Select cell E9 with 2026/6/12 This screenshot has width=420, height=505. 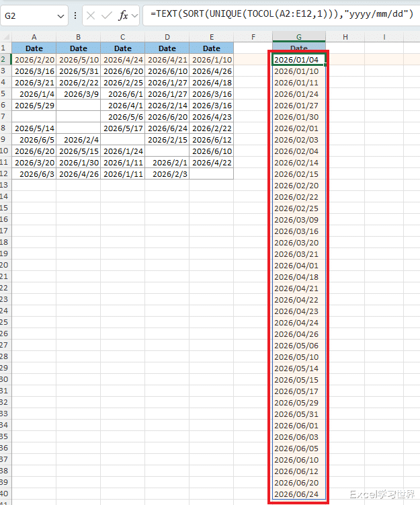pyautogui.click(x=212, y=140)
